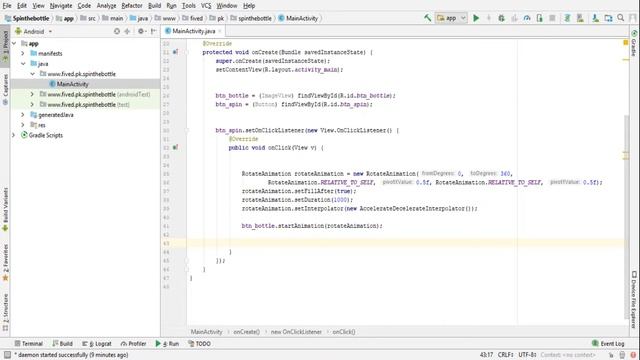Open the Terminal tool window
Image resolution: width=640 pixels, height=360 pixels.
[29, 344]
